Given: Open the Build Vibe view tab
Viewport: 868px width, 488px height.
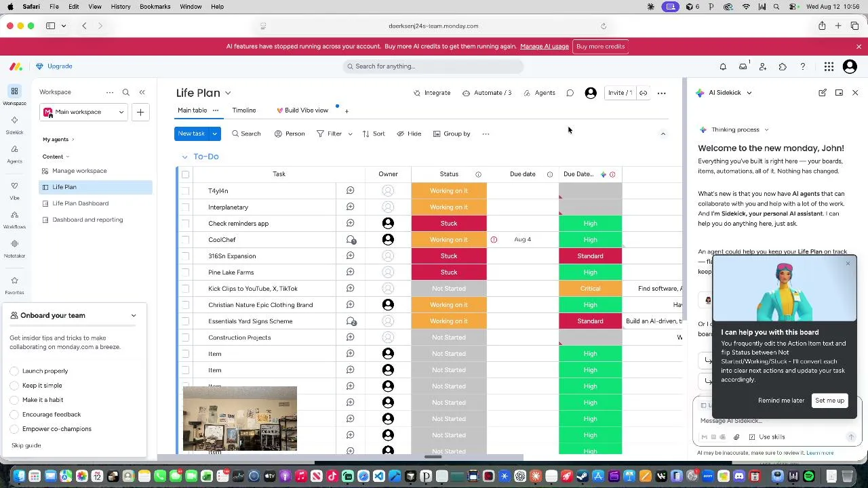Looking at the screenshot, I should point(302,110).
